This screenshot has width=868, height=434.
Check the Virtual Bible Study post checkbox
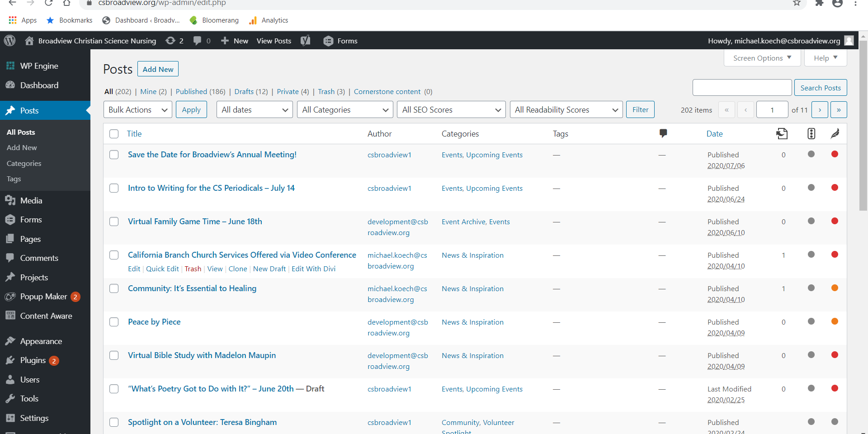tap(114, 355)
